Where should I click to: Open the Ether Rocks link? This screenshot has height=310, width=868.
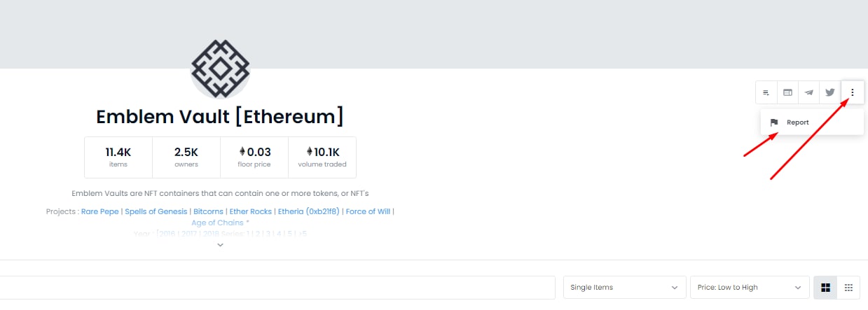coord(251,211)
